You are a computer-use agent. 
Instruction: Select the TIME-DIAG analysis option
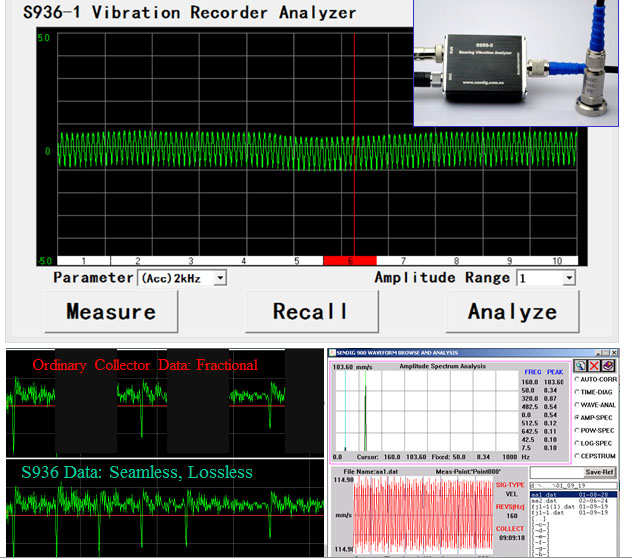coord(575,392)
